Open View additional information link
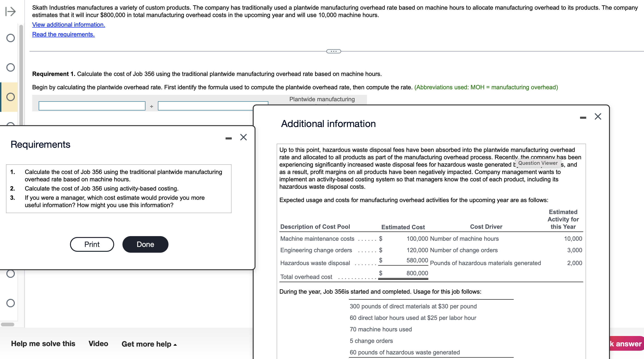Image resolution: width=644 pixels, height=359 pixels. 69,24
